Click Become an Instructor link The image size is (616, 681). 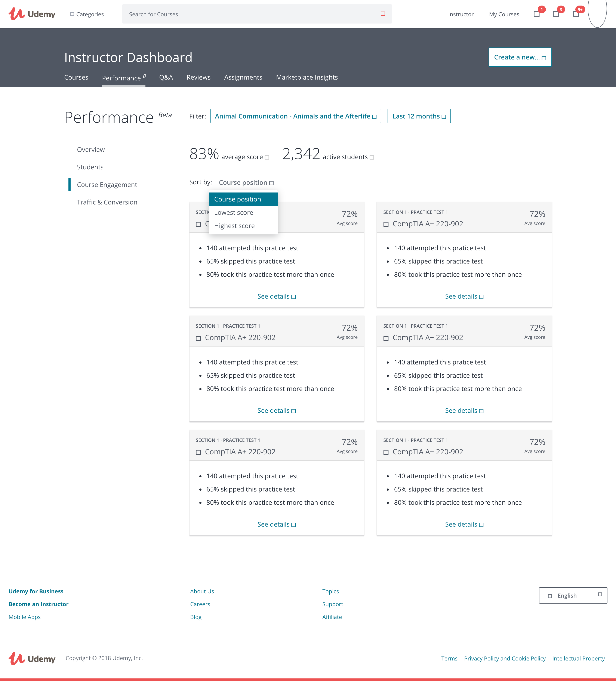point(38,604)
